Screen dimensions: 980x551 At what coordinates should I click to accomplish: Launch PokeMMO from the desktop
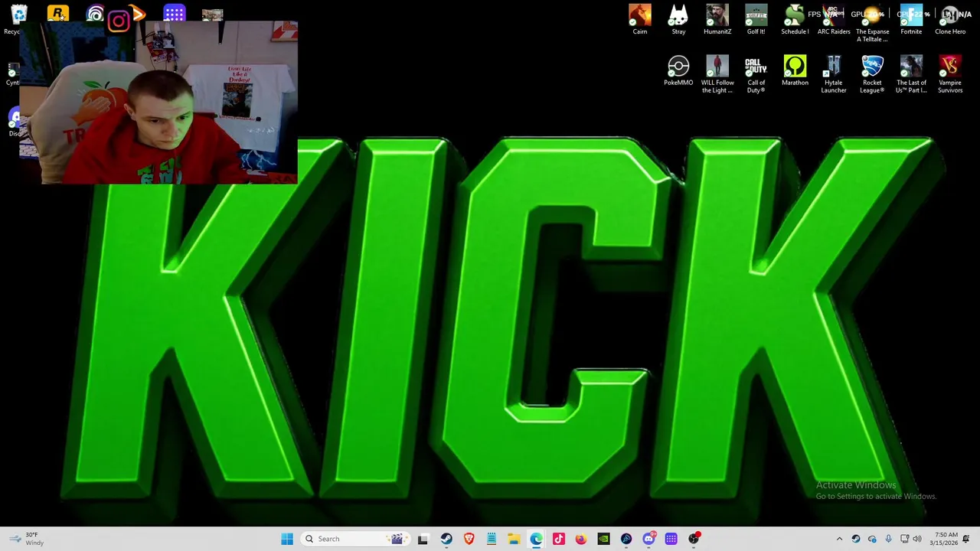[x=678, y=70]
